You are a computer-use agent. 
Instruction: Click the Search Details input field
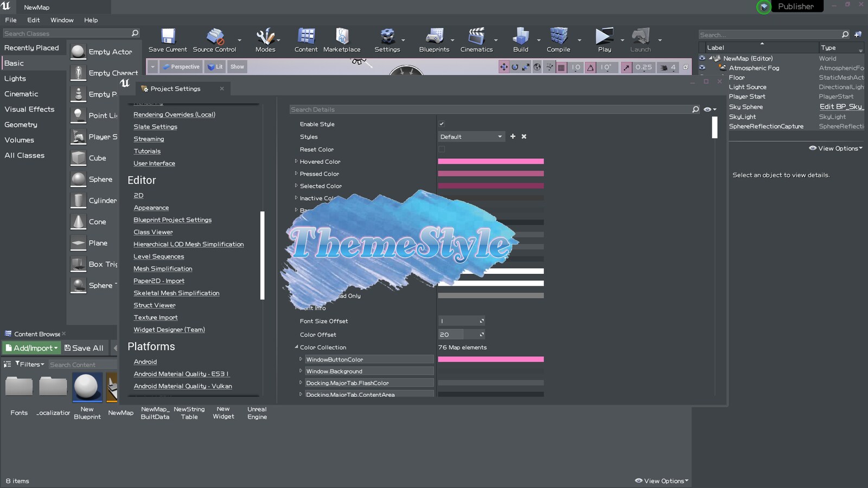[x=488, y=109]
